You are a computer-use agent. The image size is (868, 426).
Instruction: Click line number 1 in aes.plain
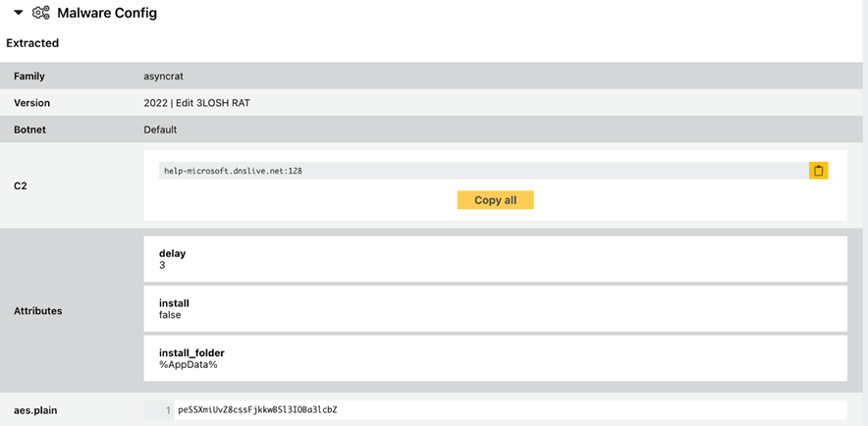click(167, 410)
